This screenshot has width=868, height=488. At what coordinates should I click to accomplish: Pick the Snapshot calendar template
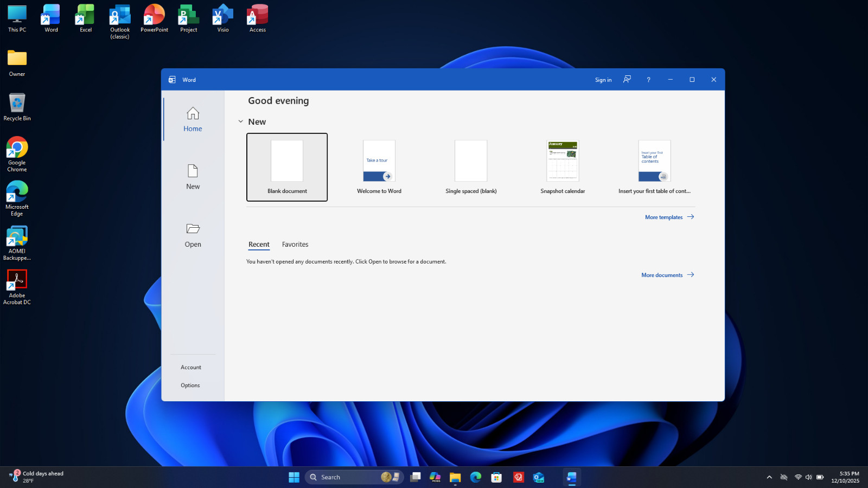click(x=563, y=167)
